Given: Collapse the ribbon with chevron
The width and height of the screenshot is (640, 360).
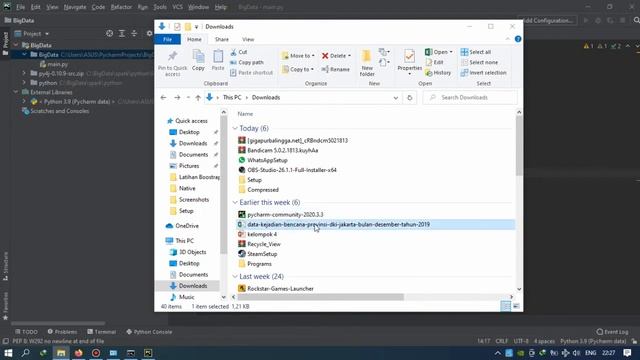Looking at the screenshot, I should [x=507, y=39].
